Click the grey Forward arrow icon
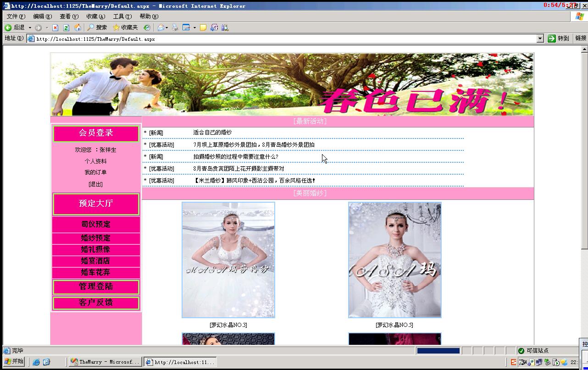The width and height of the screenshot is (588, 370). pos(38,28)
